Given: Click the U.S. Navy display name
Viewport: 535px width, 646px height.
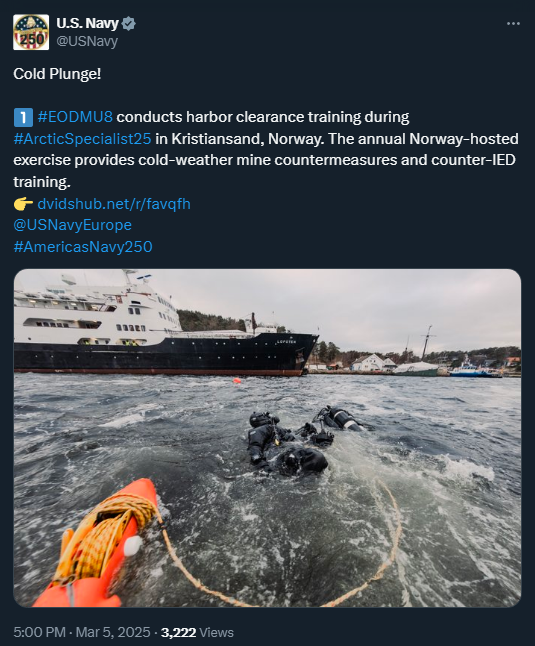Looking at the screenshot, I should click(87, 23).
